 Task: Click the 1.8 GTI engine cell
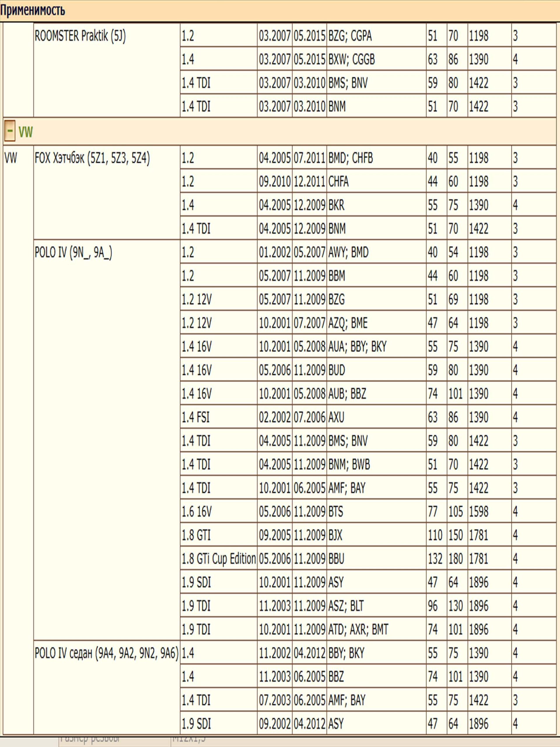coord(196,535)
